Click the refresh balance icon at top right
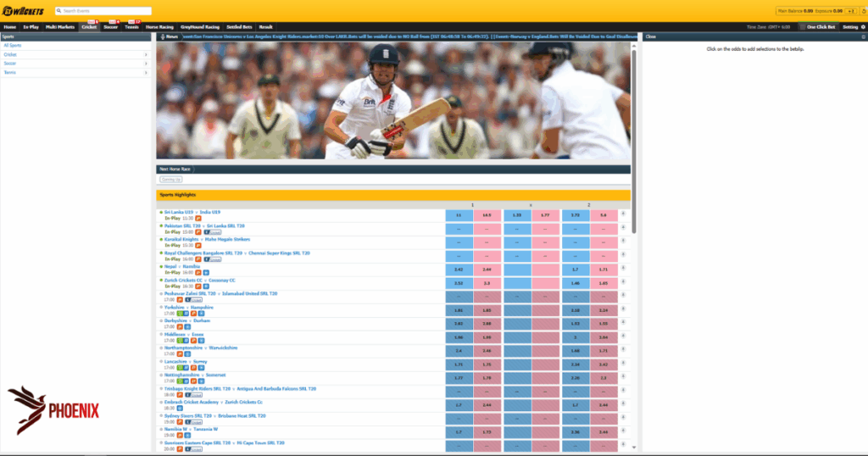 863,10
